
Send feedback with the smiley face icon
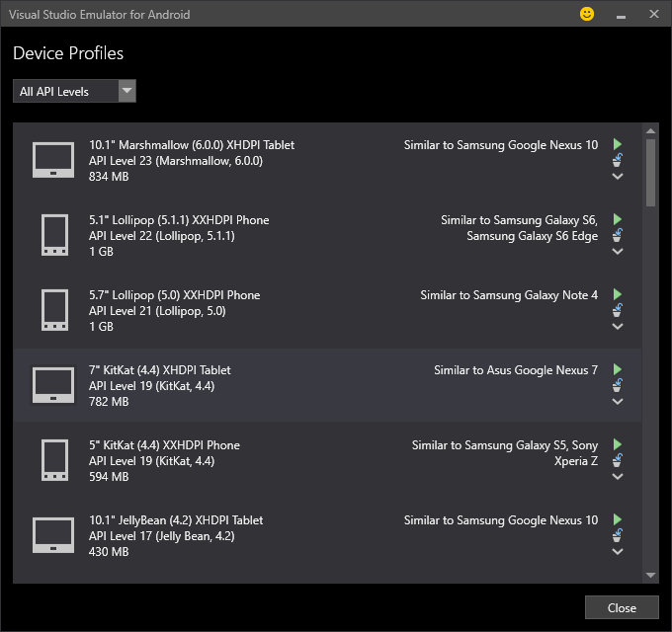(x=587, y=15)
